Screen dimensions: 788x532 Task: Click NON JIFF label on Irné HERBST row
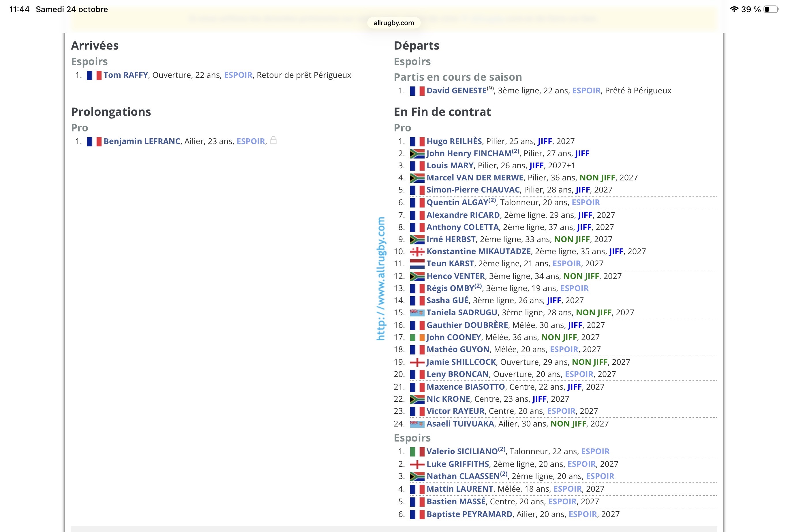[x=572, y=239]
